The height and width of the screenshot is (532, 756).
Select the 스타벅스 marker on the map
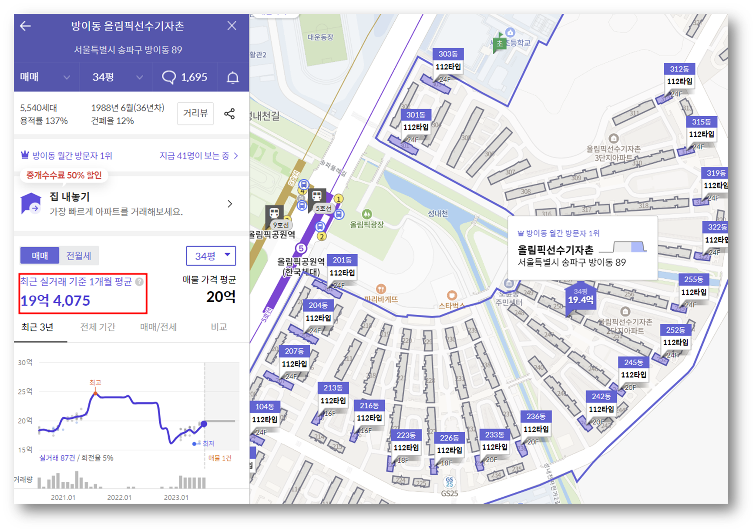click(452, 295)
